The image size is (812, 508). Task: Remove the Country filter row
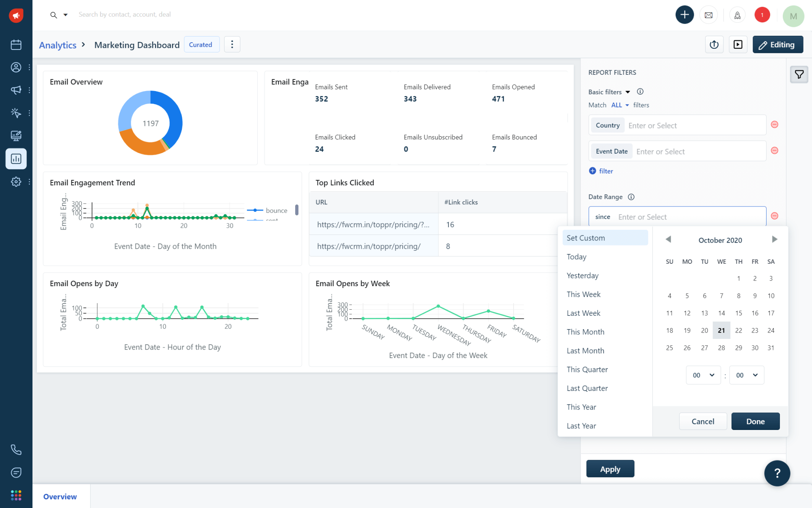[x=774, y=125]
